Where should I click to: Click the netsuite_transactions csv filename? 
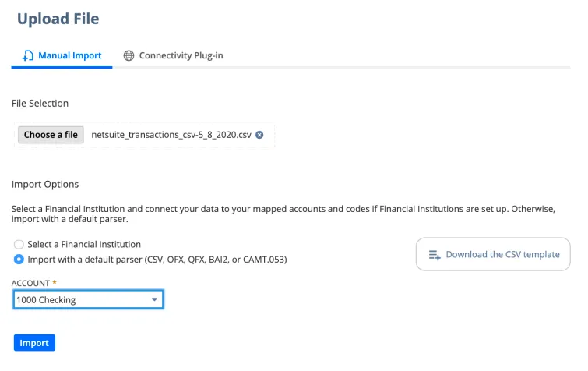point(171,135)
